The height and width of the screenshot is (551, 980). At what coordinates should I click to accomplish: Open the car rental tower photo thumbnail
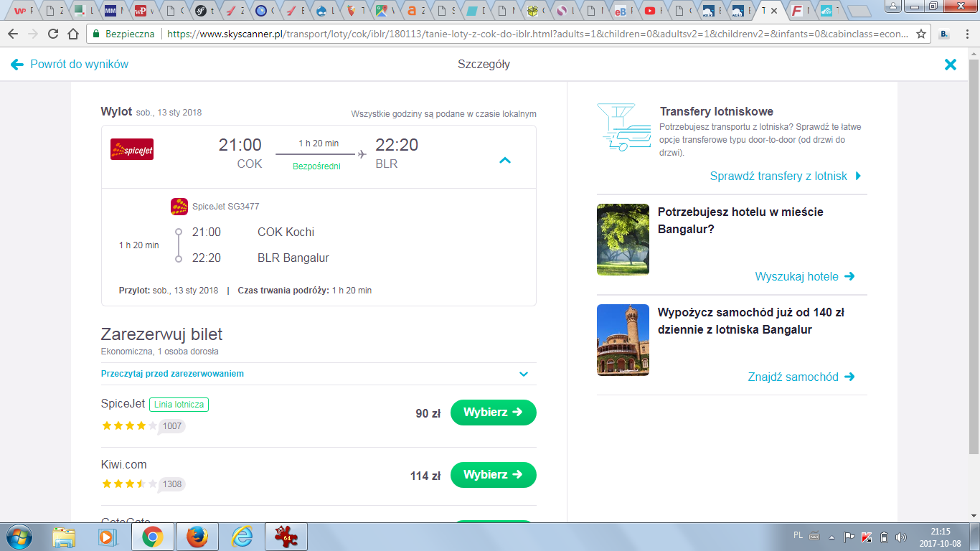[623, 340]
